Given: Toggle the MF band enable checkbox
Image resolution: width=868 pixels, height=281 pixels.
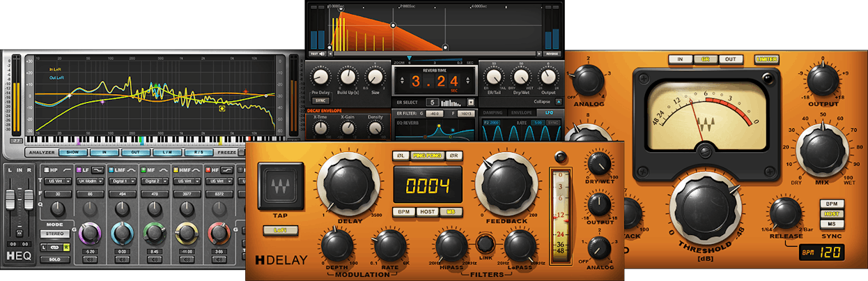Looking at the screenshot, I should (143, 170).
